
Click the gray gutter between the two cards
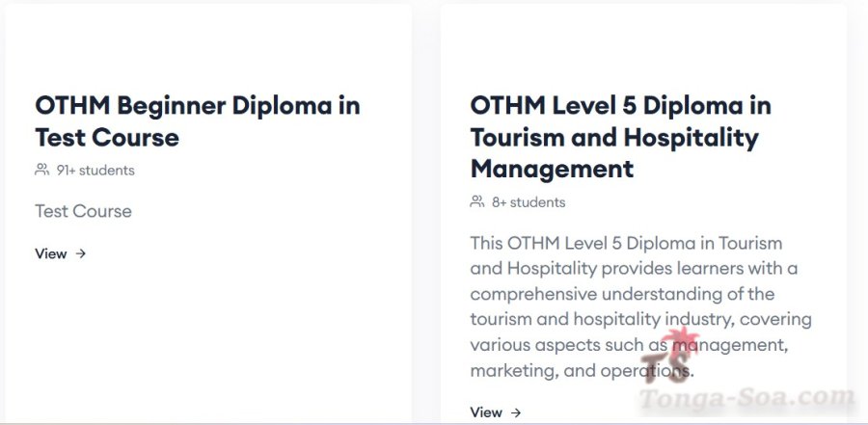(x=426, y=212)
